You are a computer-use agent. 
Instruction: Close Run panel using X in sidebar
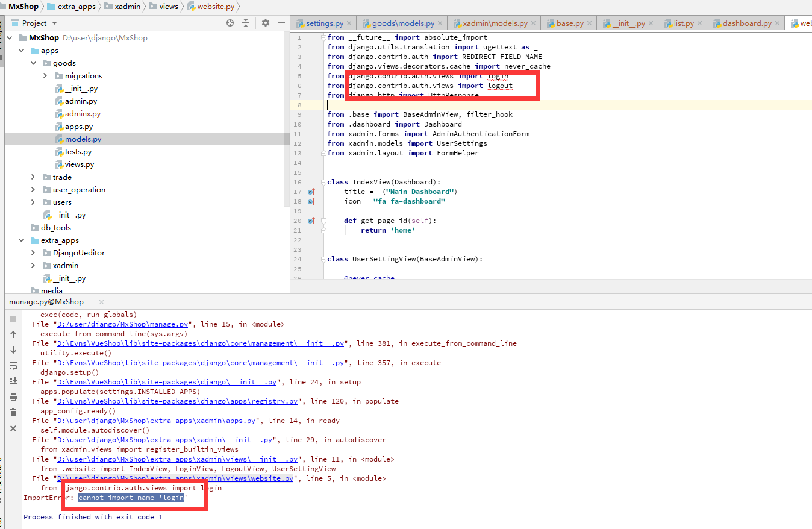[x=13, y=428]
